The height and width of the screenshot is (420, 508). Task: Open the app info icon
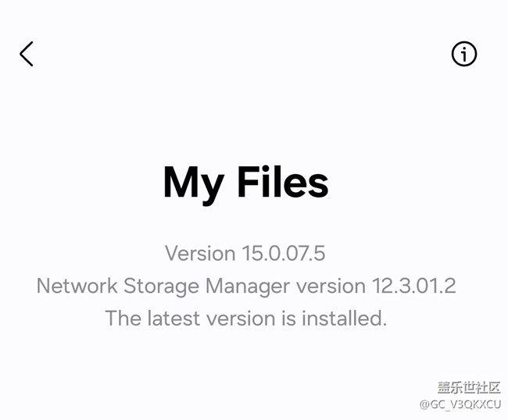[x=464, y=54]
